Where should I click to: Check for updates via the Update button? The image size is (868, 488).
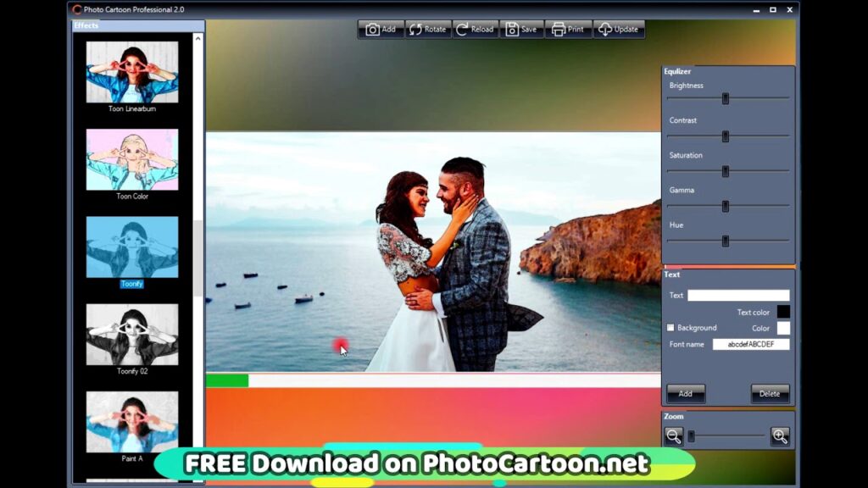[619, 30]
